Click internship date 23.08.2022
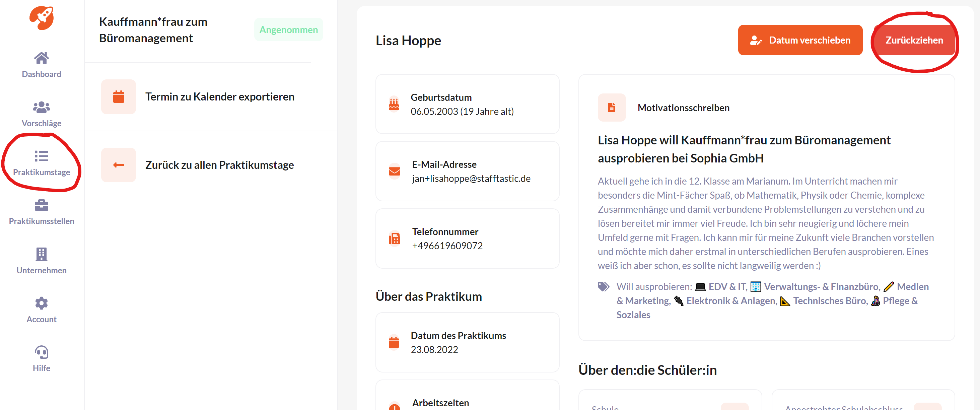Viewport: 980px width, 410px height. click(x=434, y=349)
